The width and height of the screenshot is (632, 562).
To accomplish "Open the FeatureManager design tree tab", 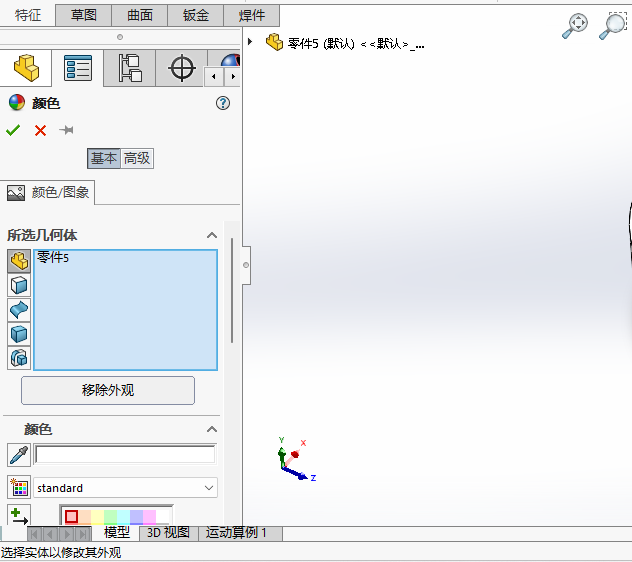I will tap(26, 68).
